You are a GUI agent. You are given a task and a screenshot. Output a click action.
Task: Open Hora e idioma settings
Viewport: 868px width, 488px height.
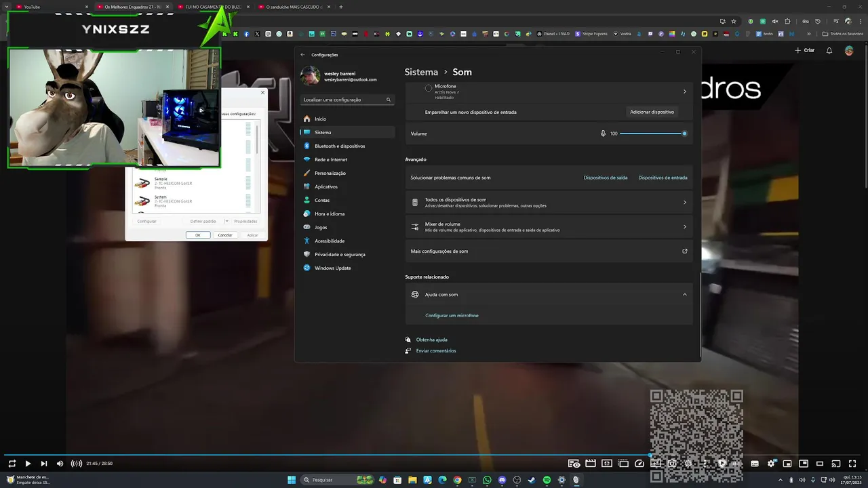coord(347,213)
